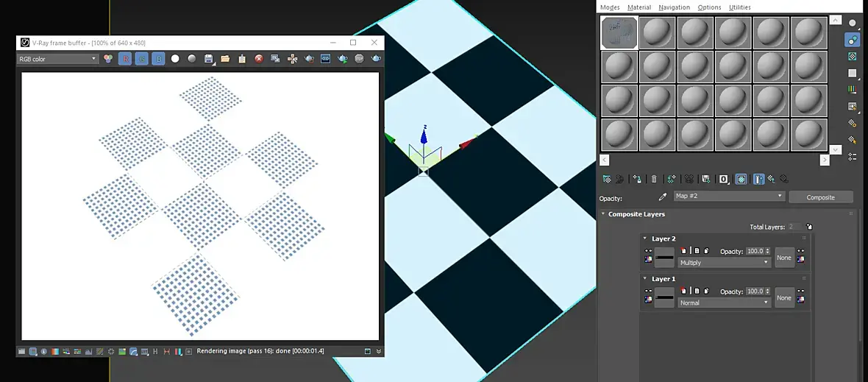Pick material from object with the eyedropper
The image size is (868, 382).
(663, 197)
